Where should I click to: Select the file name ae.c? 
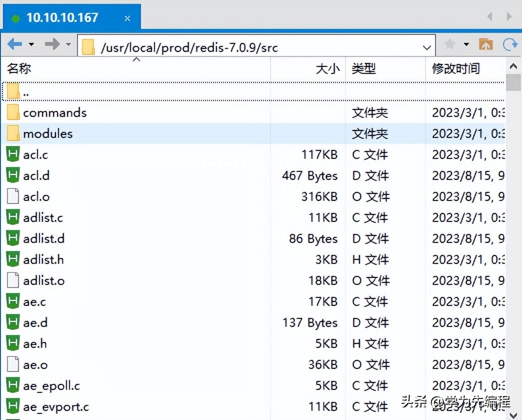coord(34,302)
